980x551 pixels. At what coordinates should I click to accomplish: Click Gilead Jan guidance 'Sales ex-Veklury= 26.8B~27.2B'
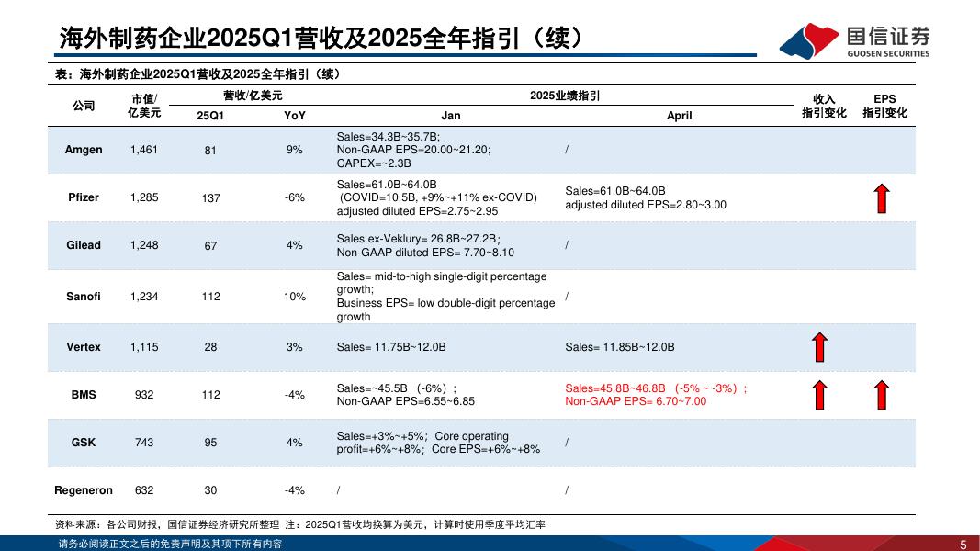[x=418, y=239]
